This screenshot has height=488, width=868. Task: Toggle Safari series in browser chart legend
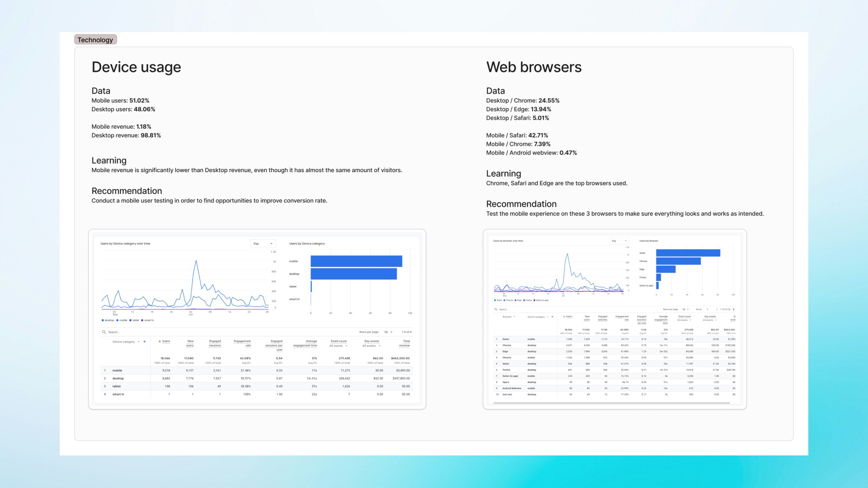click(x=498, y=300)
